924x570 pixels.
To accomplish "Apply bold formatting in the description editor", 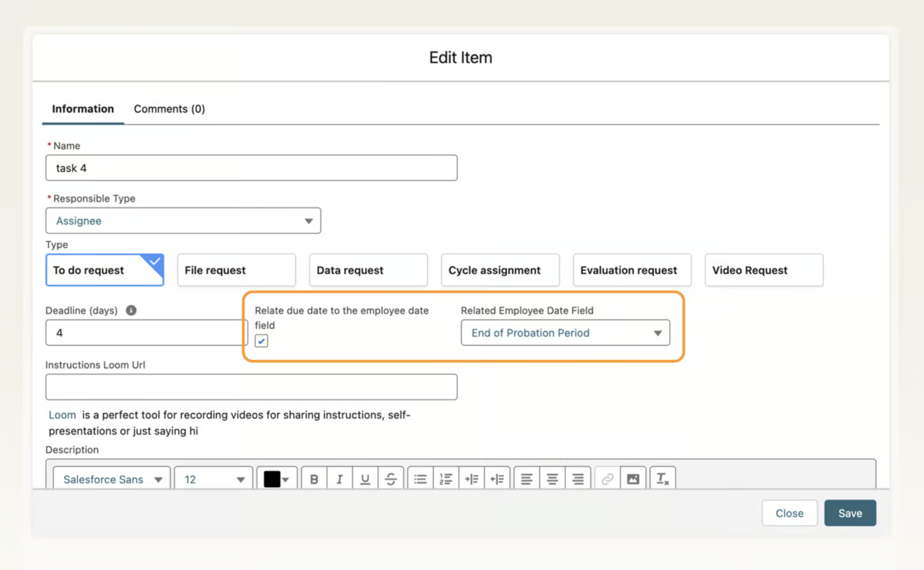I will pyautogui.click(x=314, y=479).
